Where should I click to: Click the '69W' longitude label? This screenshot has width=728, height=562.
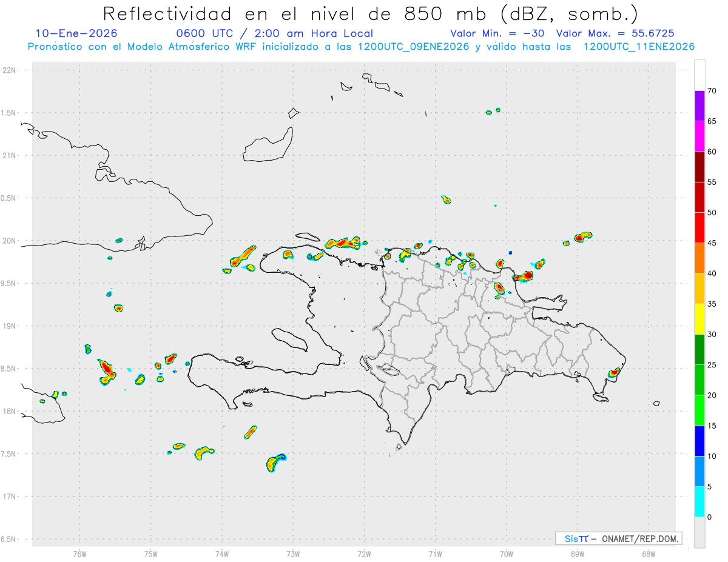577,554
